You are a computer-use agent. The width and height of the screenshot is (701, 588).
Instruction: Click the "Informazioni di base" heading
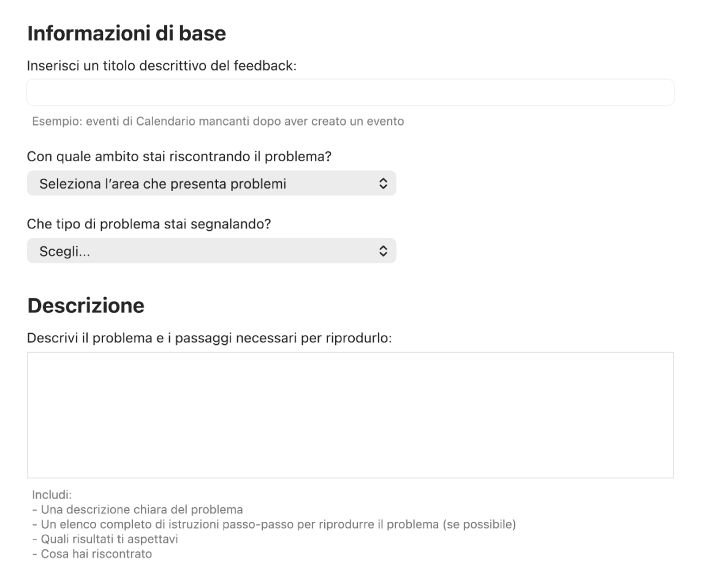tap(127, 34)
